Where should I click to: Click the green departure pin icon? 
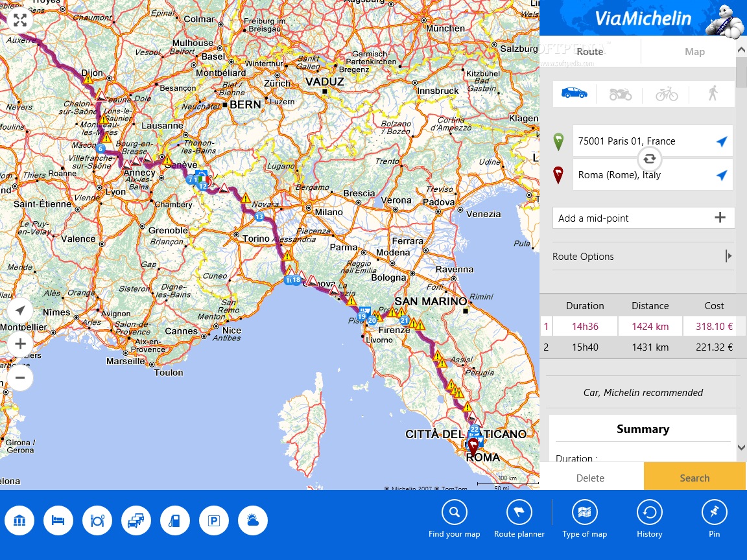(558, 141)
